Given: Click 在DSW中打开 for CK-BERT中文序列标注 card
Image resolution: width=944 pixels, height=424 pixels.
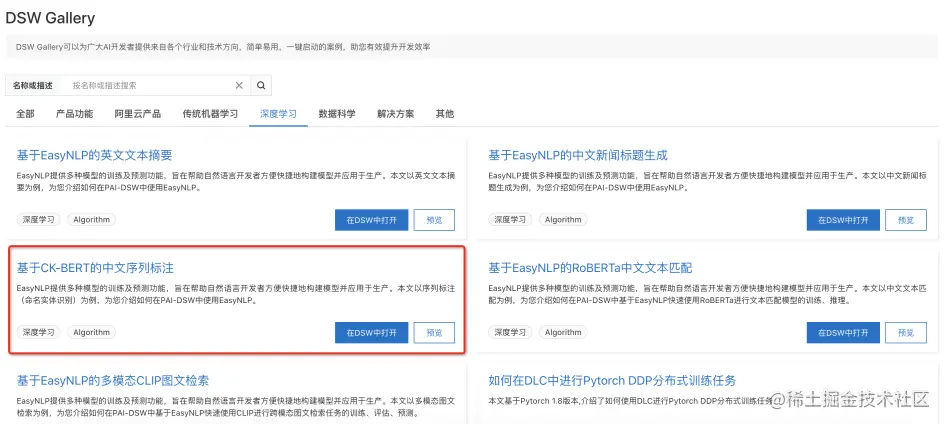Looking at the screenshot, I should coord(371,332).
